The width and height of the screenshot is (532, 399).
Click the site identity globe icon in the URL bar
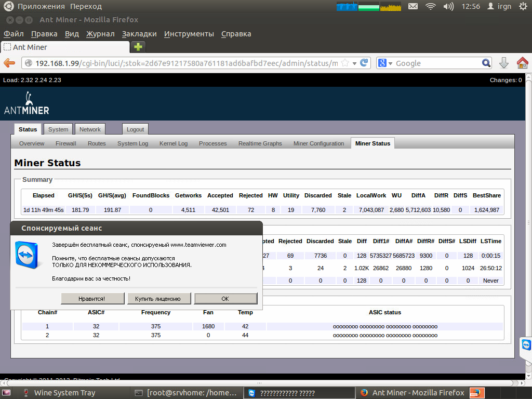(x=29, y=63)
